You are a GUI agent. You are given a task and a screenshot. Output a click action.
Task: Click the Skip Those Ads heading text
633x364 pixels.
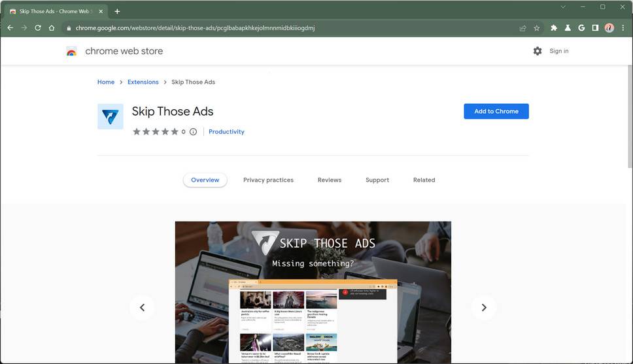[x=173, y=111]
